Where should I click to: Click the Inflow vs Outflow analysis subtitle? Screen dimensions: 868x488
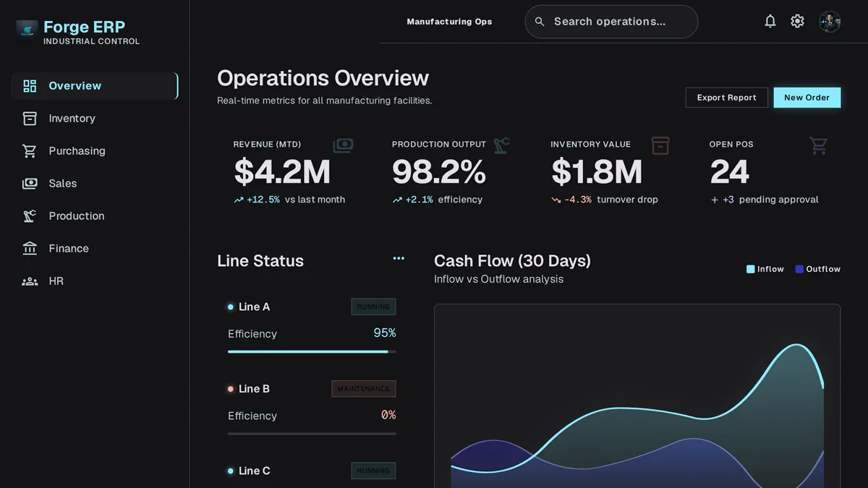tap(498, 279)
